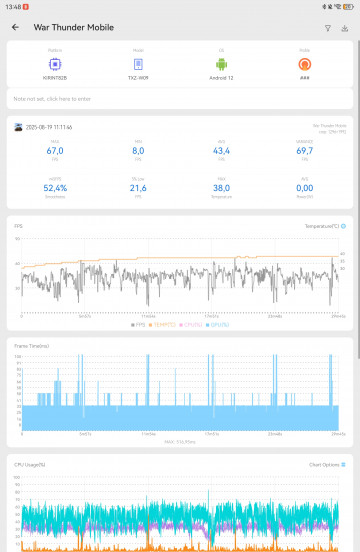The height and width of the screenshot is (552, 360).
Task: Tap the Kirin platform chip icon
Action: (x=55, y=64)
